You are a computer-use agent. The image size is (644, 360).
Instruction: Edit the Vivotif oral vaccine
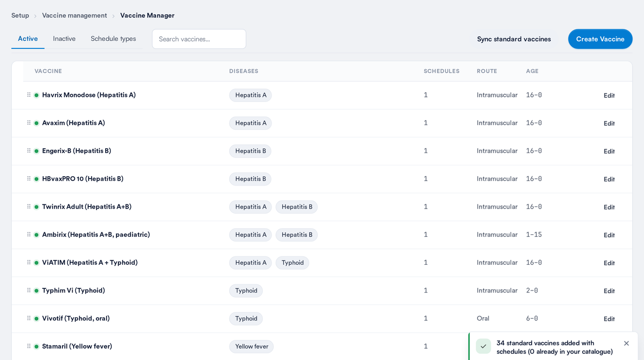click(x=609, y=319)
